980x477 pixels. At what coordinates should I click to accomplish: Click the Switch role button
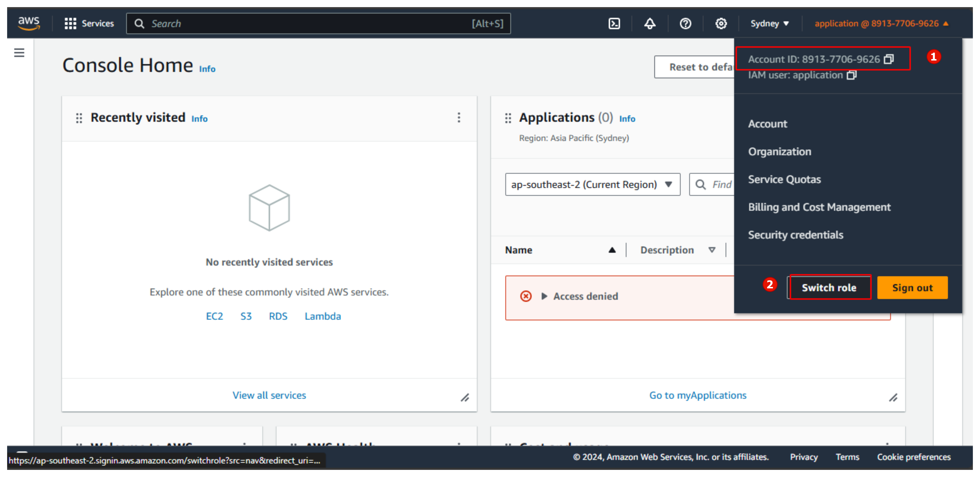tap(829, 288)
